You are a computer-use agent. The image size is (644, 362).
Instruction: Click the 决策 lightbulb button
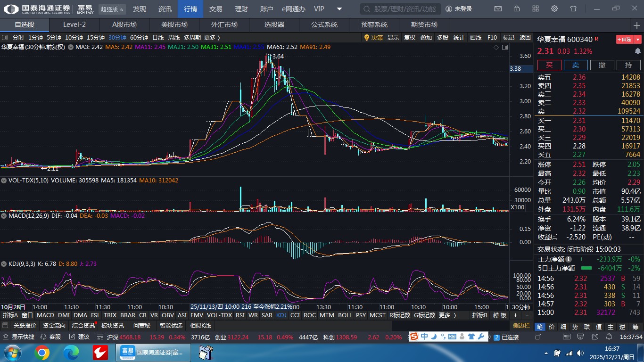tap(373, 38)
